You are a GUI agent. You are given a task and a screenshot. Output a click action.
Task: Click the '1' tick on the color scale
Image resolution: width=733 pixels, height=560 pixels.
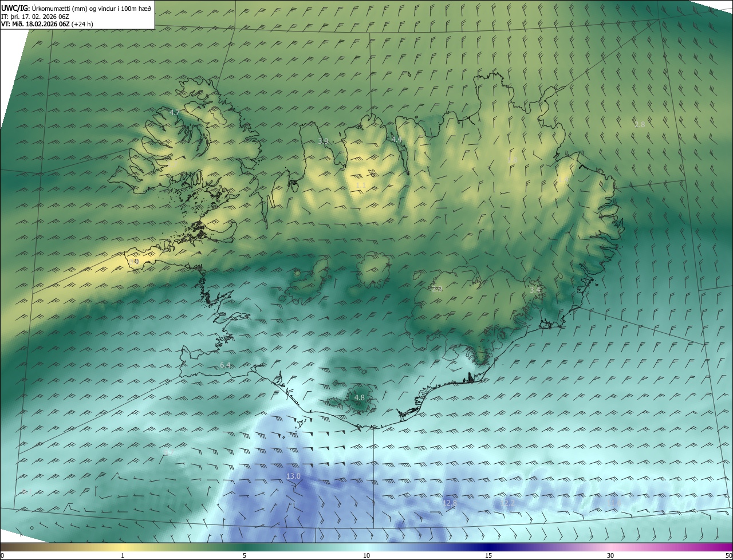(123, 556)
